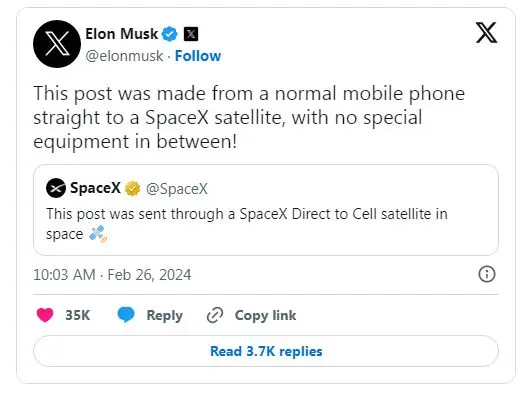Open the 10:03 AM Feb 26, 2024 timestamp
This screenshot has height=397, width=531.
coord(112,275)
